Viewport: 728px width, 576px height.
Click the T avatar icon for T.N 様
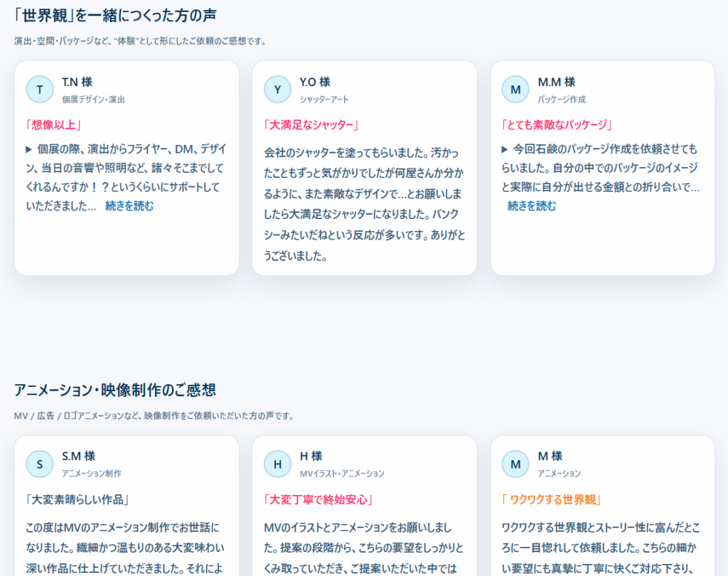point(40,90)
